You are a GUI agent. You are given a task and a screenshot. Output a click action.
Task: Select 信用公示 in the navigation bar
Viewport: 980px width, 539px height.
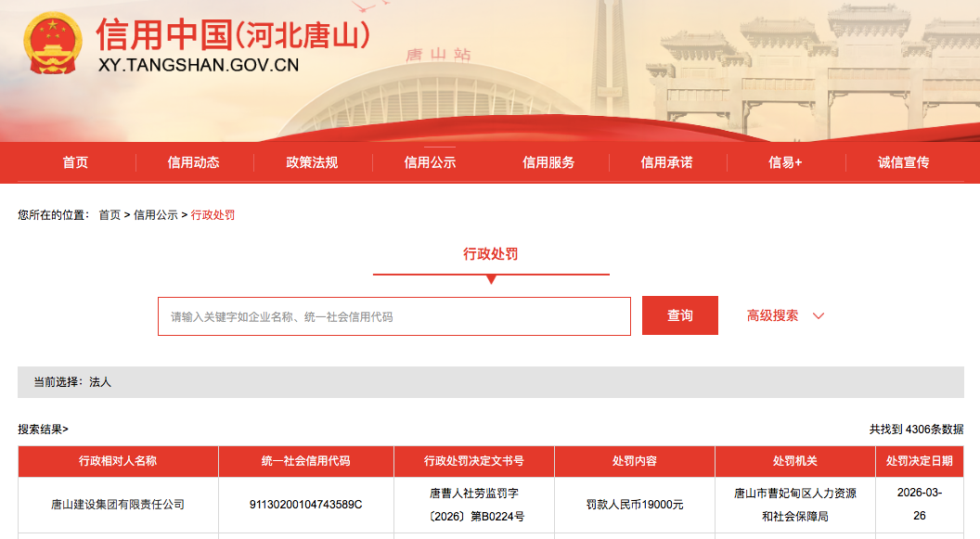point(430,162)
